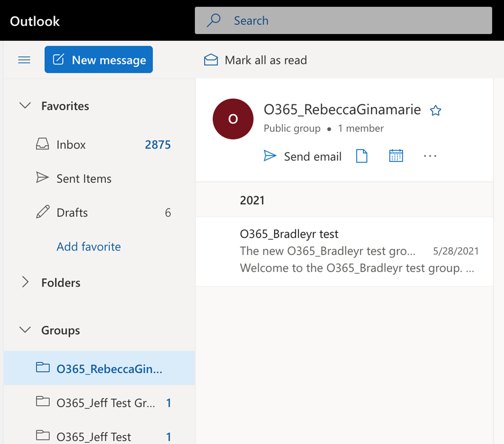Click the Public group label
Viewport: 504px width, 444px height.
pyautogui.click(x=292, y=128)
